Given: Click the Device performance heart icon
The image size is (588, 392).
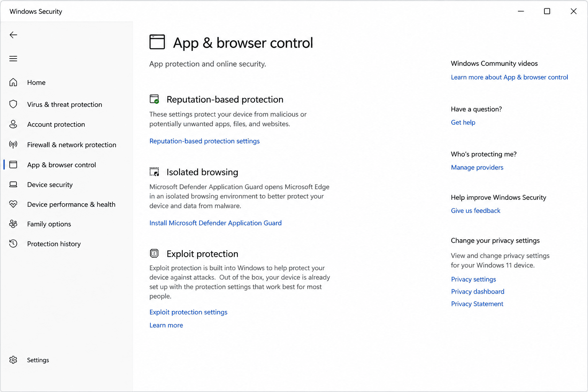Looking at the screenshot, I should pos(13,204).
